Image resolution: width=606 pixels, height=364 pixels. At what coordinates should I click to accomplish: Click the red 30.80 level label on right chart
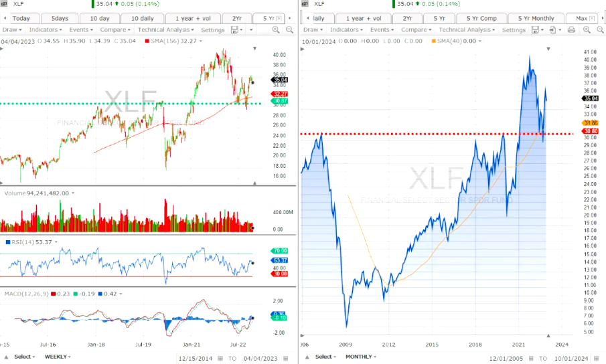click(591, 131)
